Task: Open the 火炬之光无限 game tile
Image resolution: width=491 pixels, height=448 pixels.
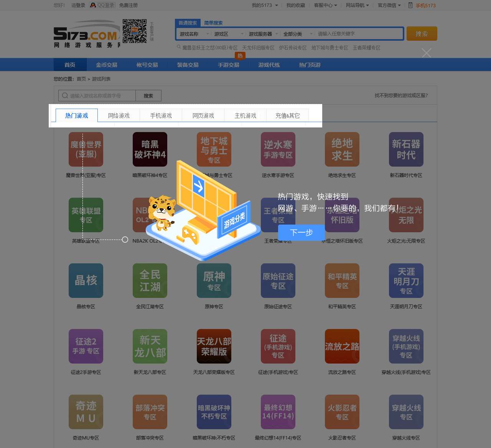Action: pos(406,215)
